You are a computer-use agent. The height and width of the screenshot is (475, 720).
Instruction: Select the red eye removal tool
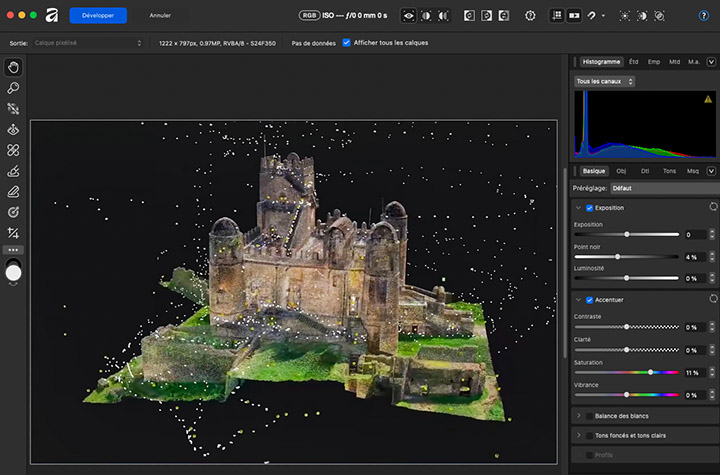[x=14, y=129]
